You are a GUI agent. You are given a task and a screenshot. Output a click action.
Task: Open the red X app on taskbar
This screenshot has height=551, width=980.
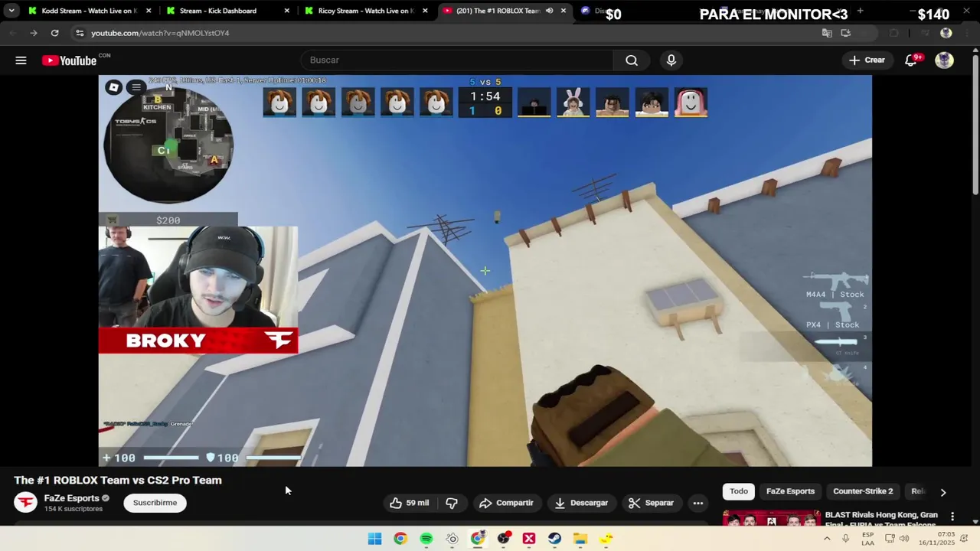(x=529, y=539)
